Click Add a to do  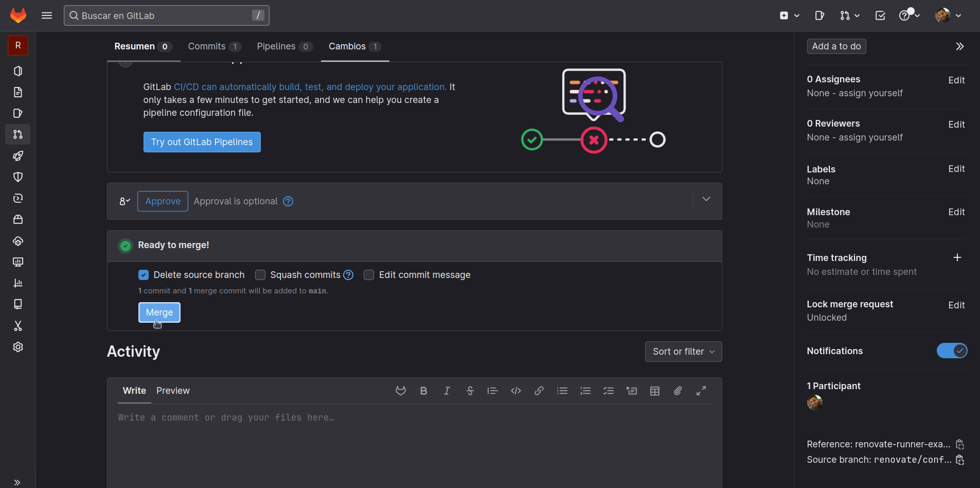click(x=836, y=46)
